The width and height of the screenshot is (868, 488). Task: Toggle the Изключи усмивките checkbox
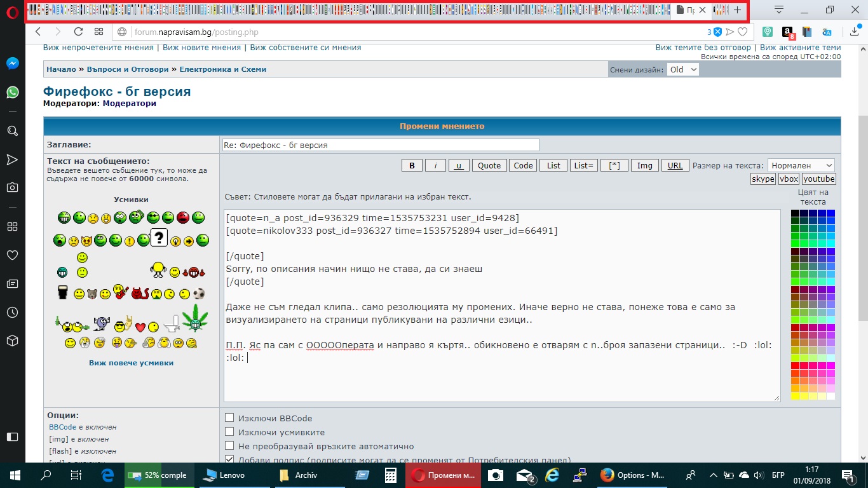click(x=230, y=432)
